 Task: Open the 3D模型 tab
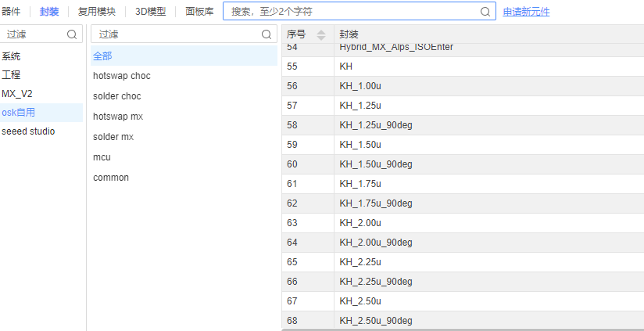(x=150, y=12)
